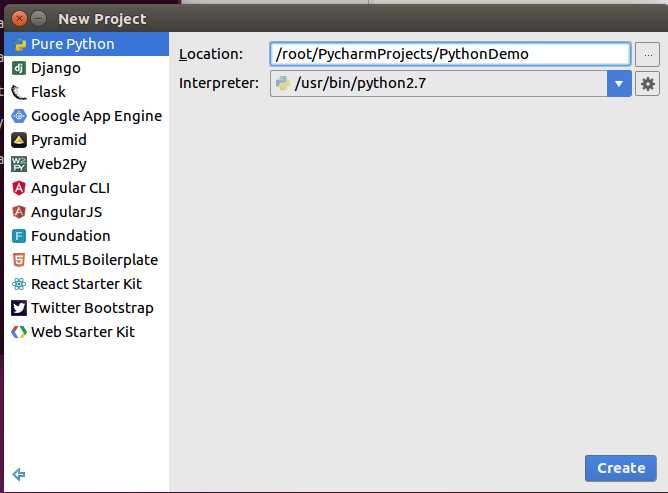
Task: Click the Pyramid icon
Action: tap(18, 140)
